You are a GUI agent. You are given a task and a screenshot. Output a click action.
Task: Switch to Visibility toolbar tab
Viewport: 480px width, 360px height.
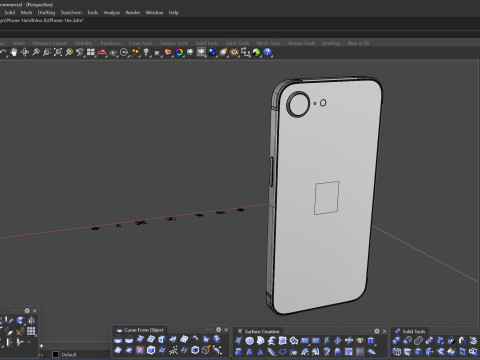tap(83, 43)
